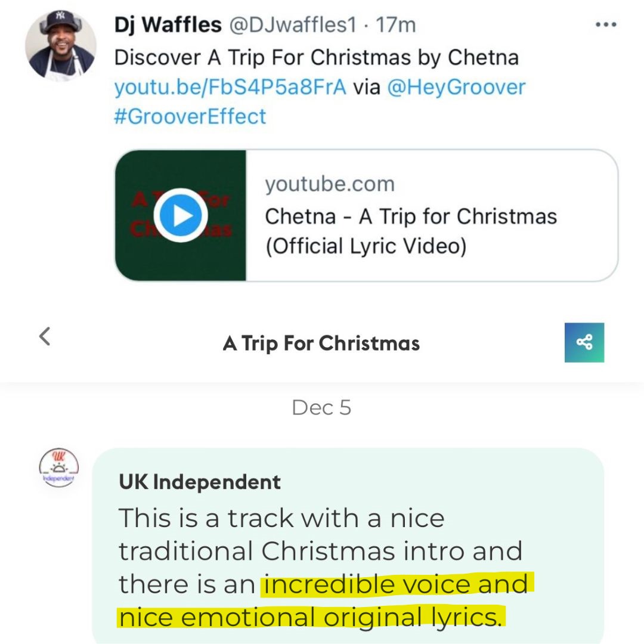Tap the UK Independent round logo avatar
Viewport: 644px width, 644px height.
[x=58, y=467]
